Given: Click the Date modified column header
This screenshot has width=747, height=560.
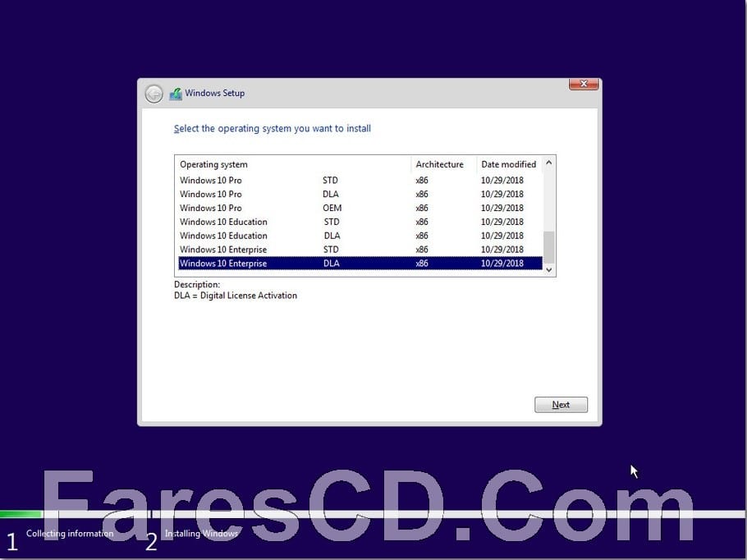Looking at the screenshot, I should click(509, 164).
